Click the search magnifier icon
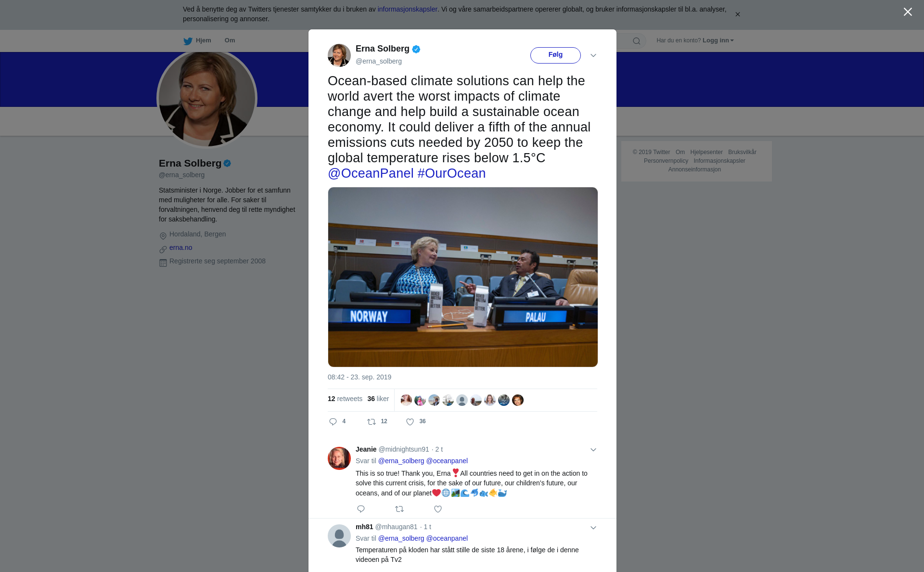The image size is (924, 572). click(x=637, y=41)
